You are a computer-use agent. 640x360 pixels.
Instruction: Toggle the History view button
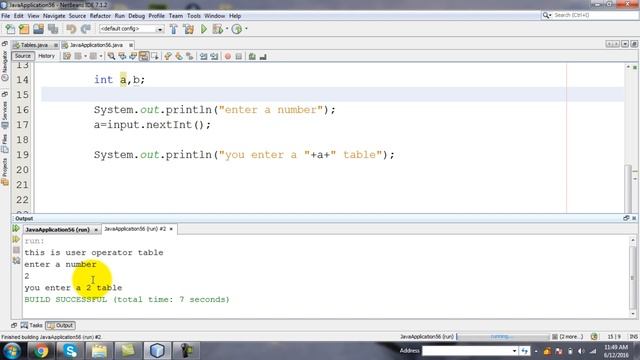pos(46,56)
